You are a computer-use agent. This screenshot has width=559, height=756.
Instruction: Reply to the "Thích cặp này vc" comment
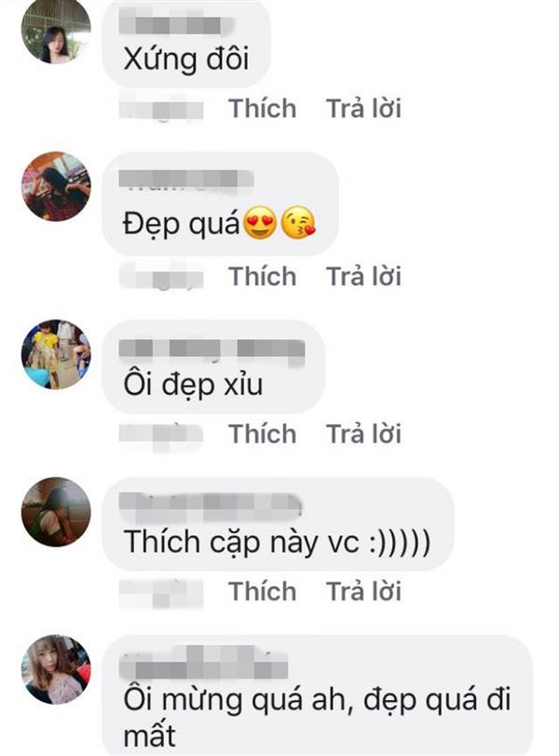point(364,591)
